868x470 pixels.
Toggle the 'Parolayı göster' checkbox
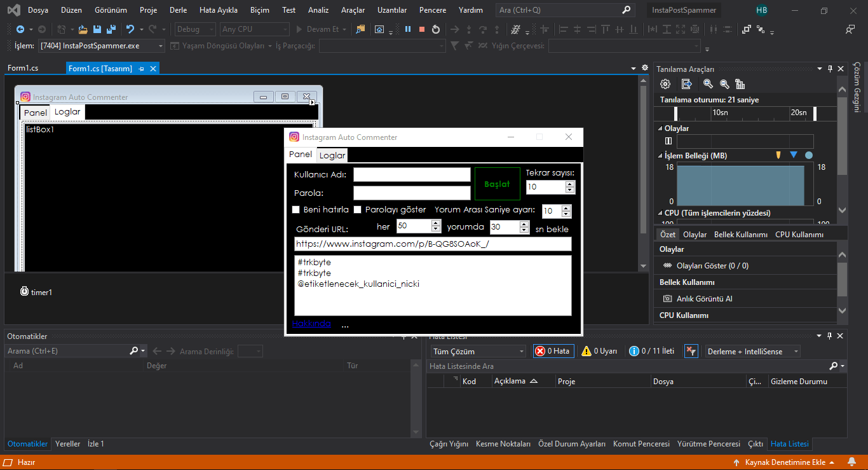click(357, 210)
